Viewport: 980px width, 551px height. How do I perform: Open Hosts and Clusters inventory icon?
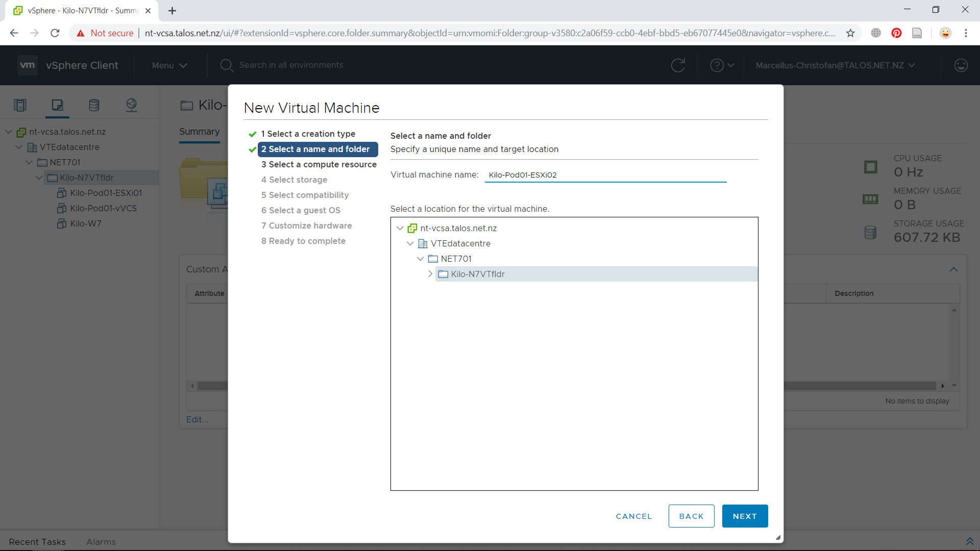20,105
